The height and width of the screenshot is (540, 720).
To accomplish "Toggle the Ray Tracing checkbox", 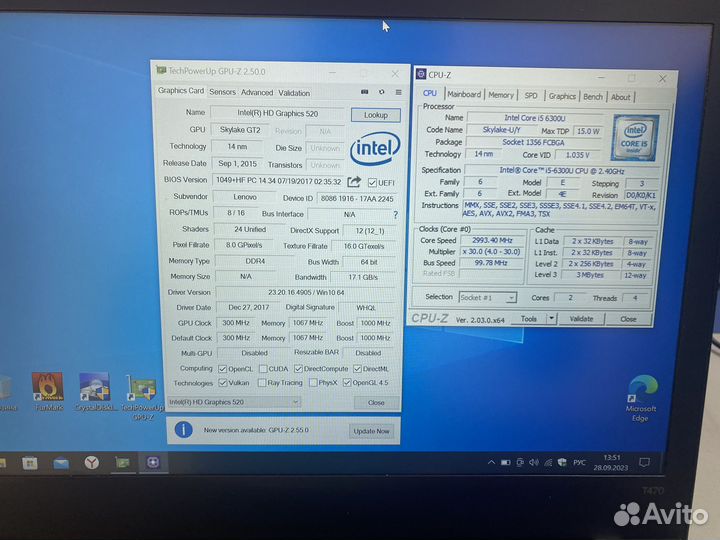I will 262,382.
